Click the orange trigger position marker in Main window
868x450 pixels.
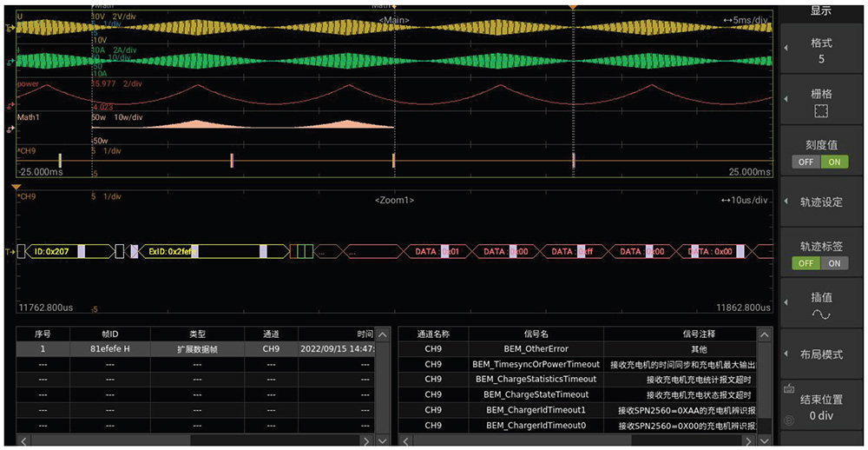click(x=572, y=7)
